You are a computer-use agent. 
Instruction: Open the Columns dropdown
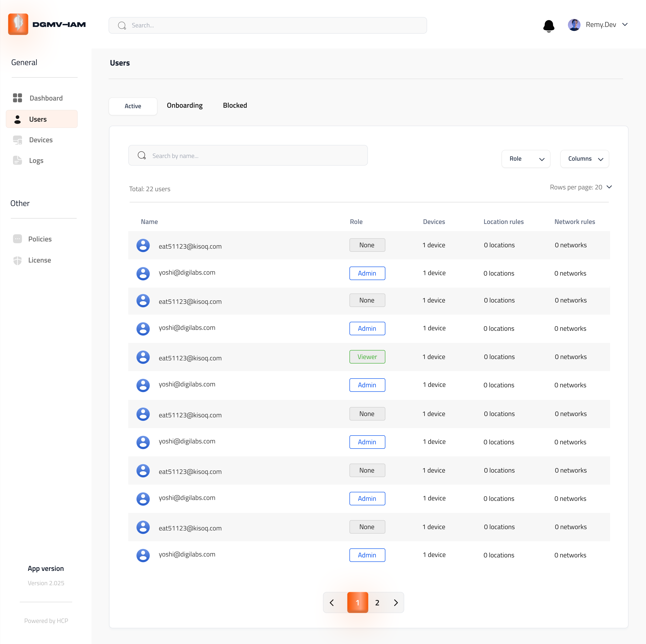(585, 159)
